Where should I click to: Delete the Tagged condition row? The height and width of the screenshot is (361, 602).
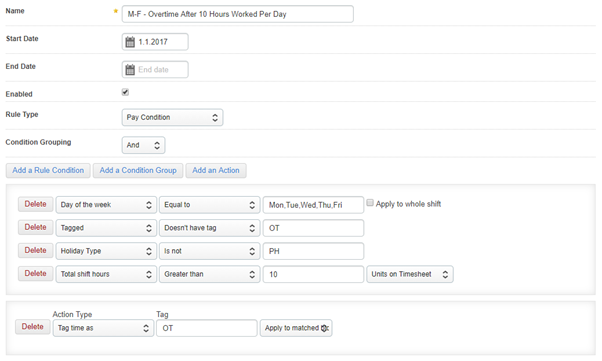(35, 227)
